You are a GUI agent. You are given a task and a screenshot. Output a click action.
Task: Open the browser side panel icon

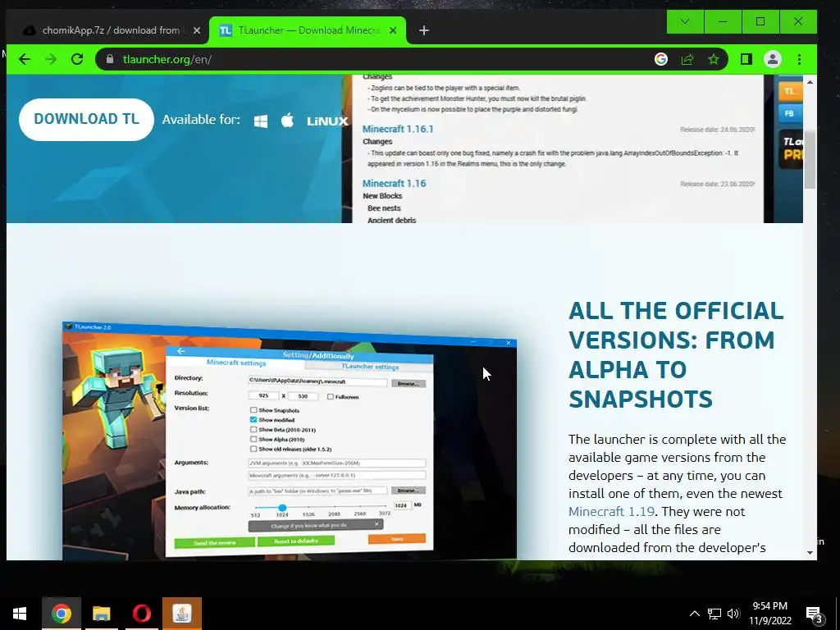746,59
